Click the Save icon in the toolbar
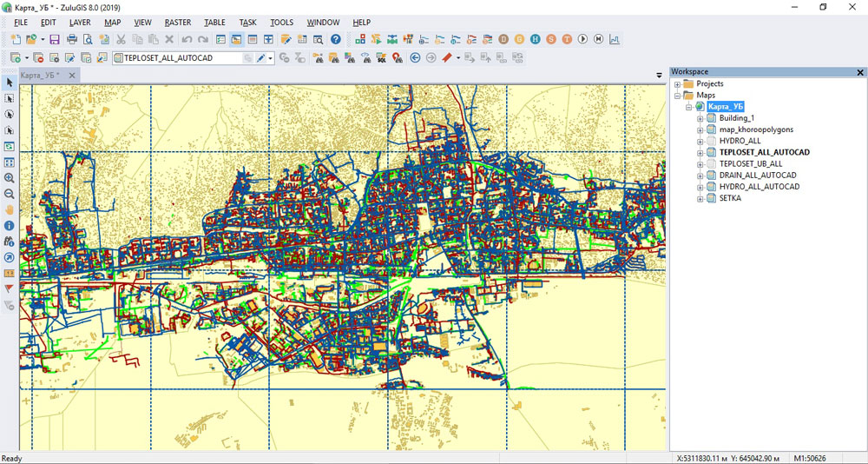868x464 pixels. (x=54, y=39)
